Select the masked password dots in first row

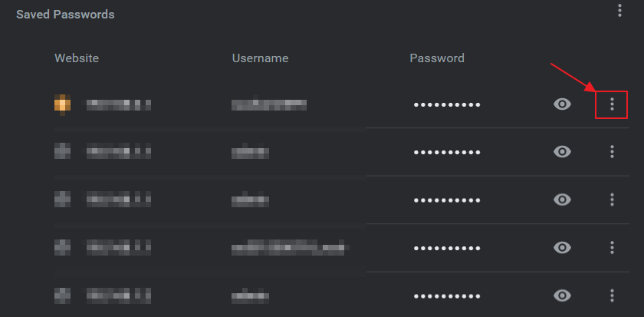(x=447, y=105)
